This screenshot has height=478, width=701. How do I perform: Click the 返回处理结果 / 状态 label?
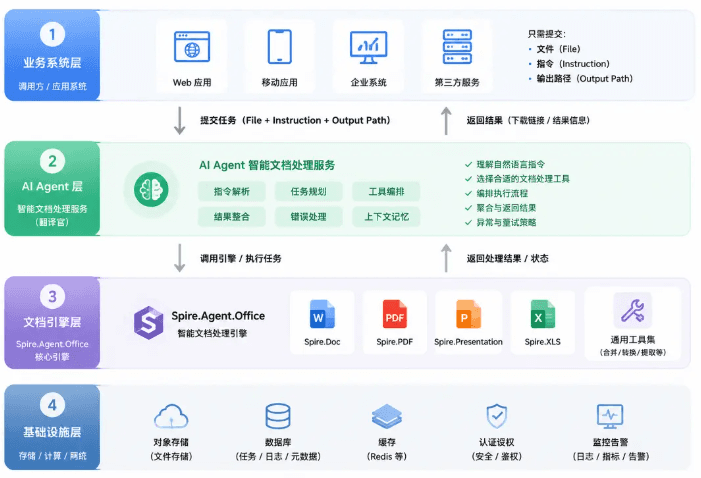point(507,258)
